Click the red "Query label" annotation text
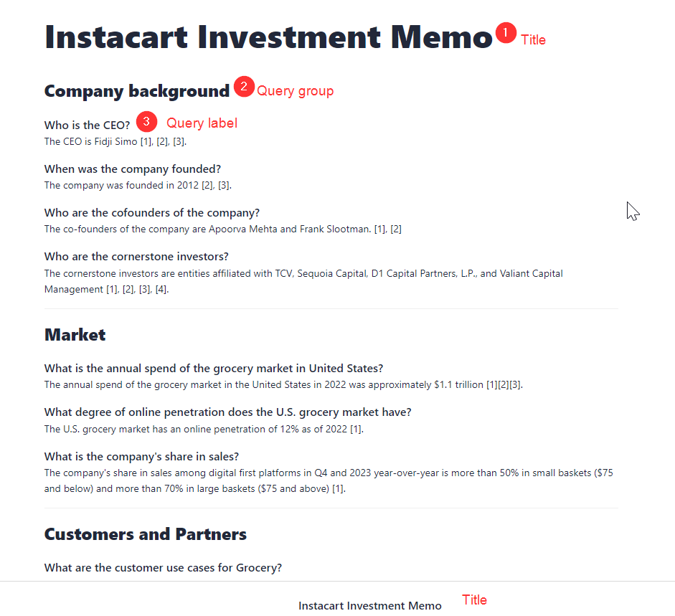This screenshot has height=616, width=675. tap(202, 123)
